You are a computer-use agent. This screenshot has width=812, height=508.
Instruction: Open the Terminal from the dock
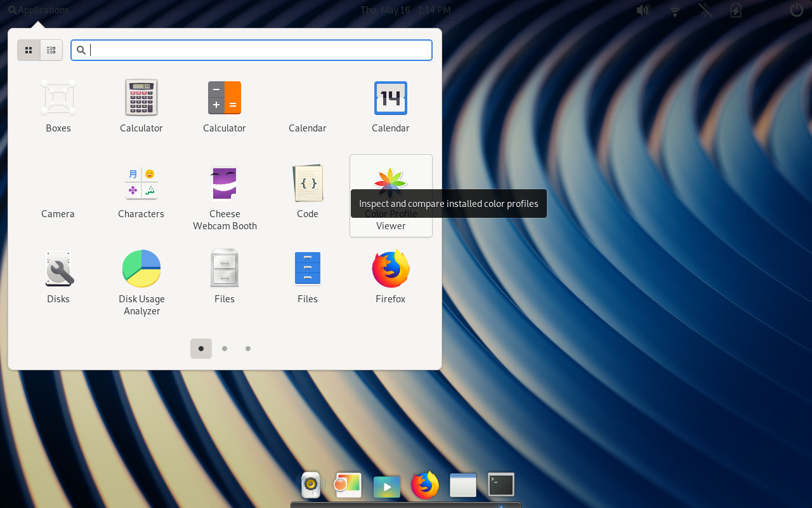[x=501, y=485]
